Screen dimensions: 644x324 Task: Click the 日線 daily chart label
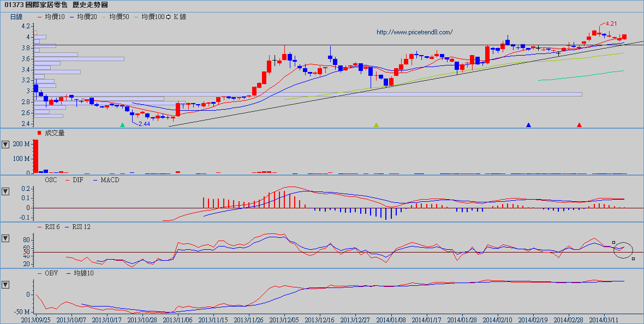click(x=17, y=17)
